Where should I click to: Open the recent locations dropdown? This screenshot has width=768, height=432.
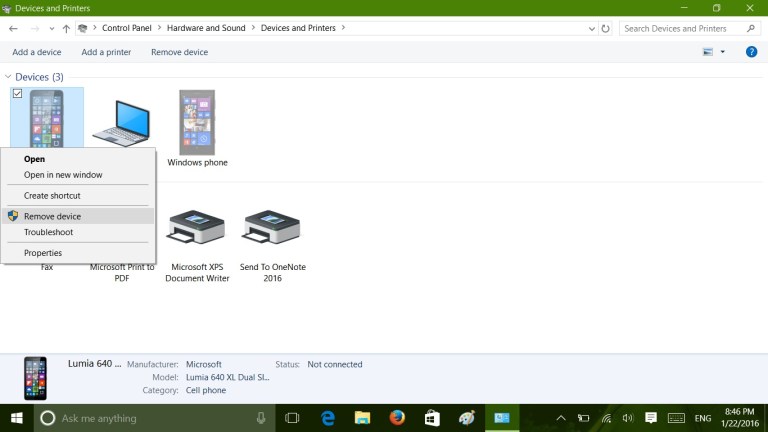51,28
